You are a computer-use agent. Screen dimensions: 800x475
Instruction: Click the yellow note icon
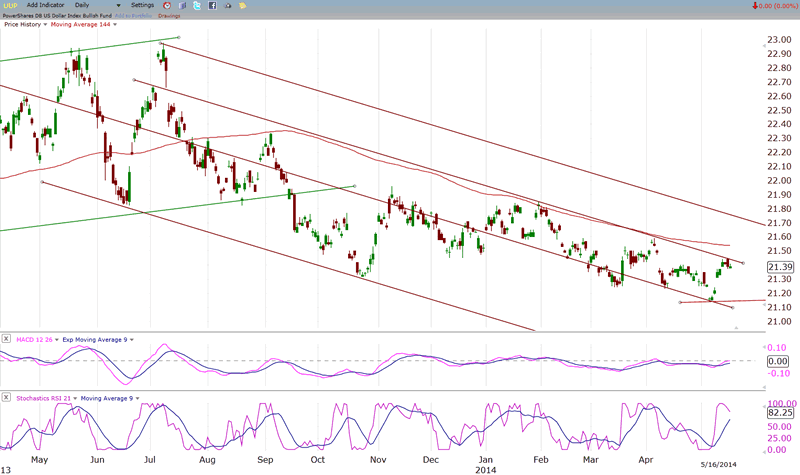(244, 6)
